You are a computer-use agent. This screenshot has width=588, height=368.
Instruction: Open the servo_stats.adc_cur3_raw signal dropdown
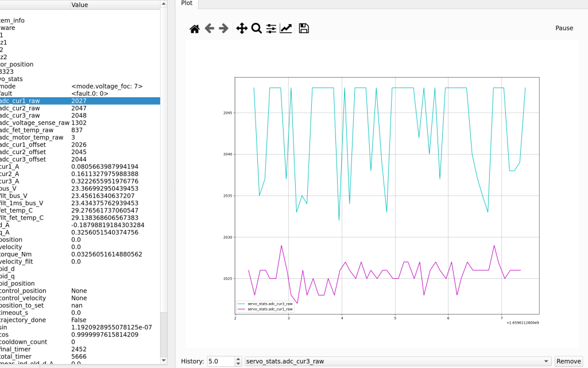(397, 361)
